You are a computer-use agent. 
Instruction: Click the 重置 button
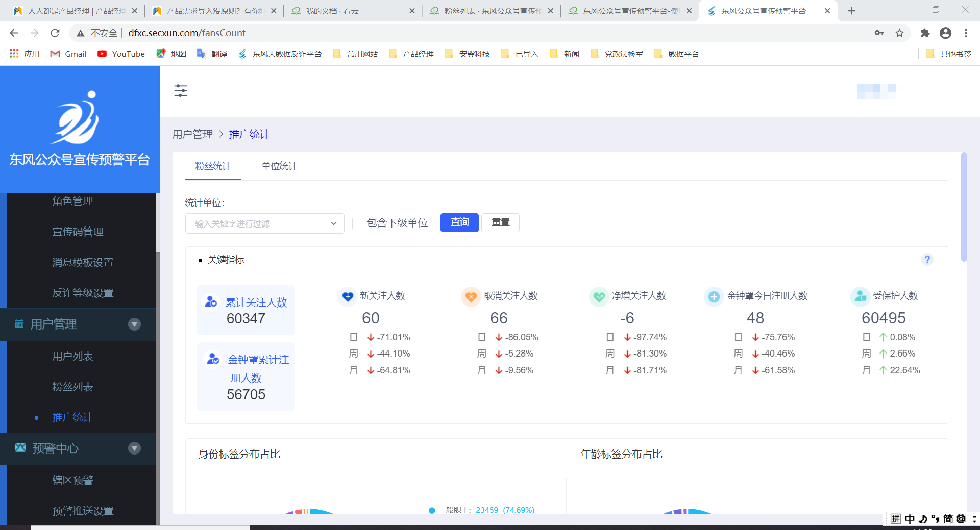(500, 222)
